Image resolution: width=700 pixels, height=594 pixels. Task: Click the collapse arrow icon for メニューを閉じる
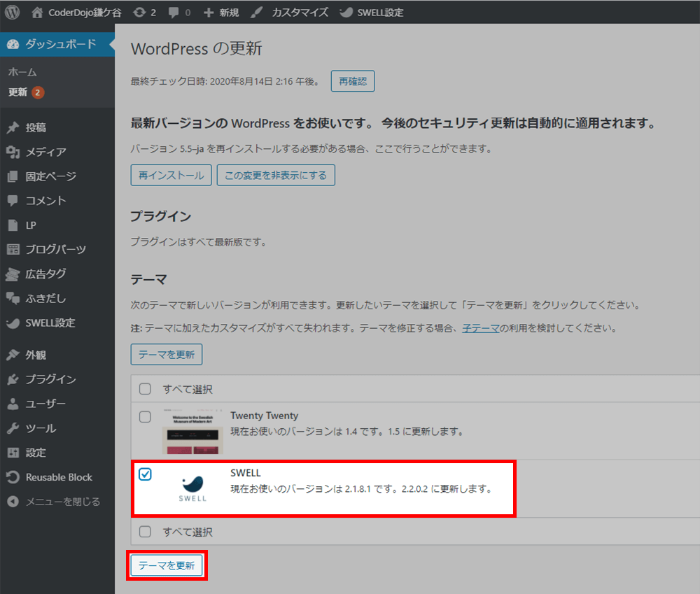click(13, 502)
